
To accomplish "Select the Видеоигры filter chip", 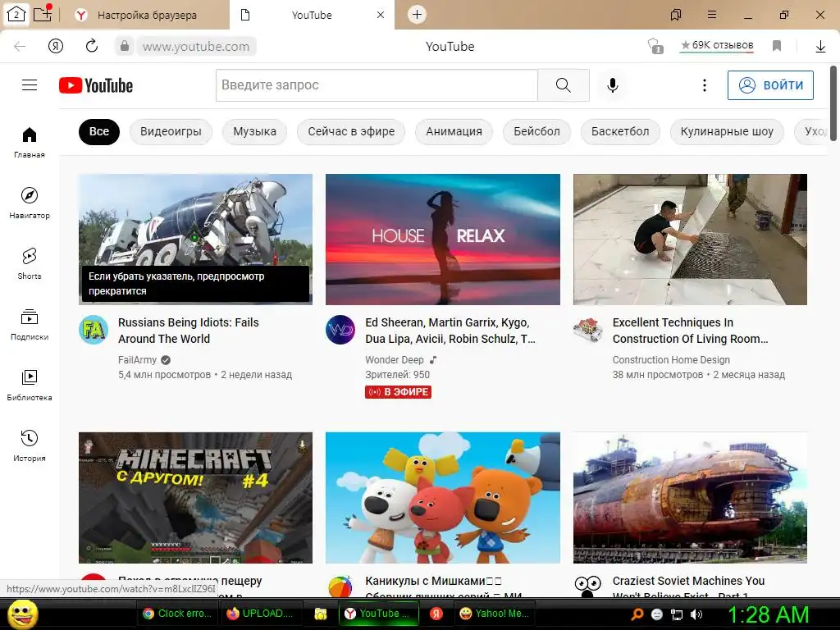I will click(171, 132).
